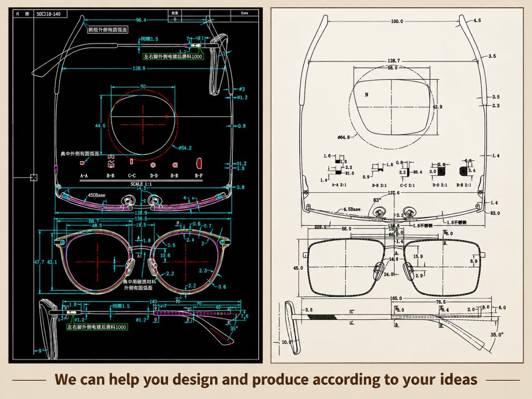Screen dimensions: 532x399
Task: Click the 'R3.0' radius annotation
Action: pos(495,213)
